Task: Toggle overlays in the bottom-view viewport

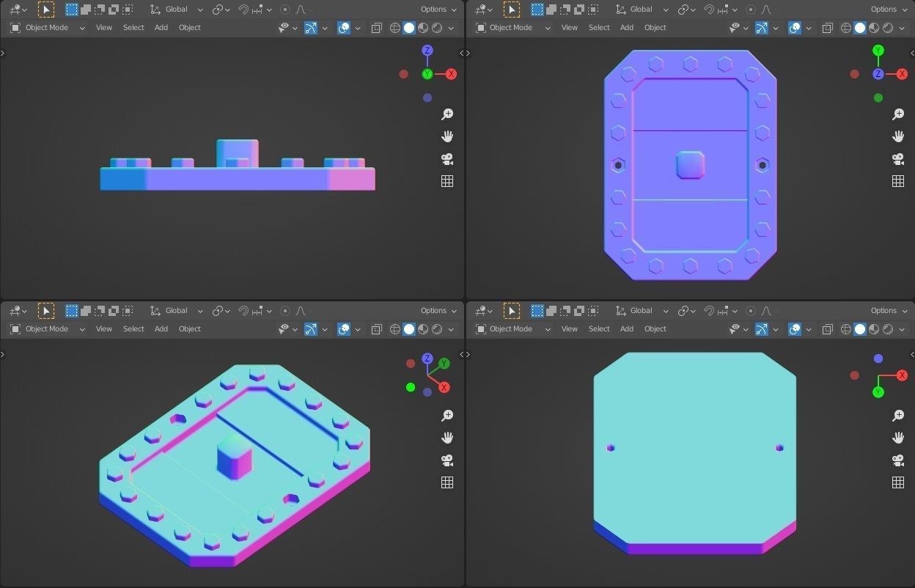Action: click(x=795, y=329)
